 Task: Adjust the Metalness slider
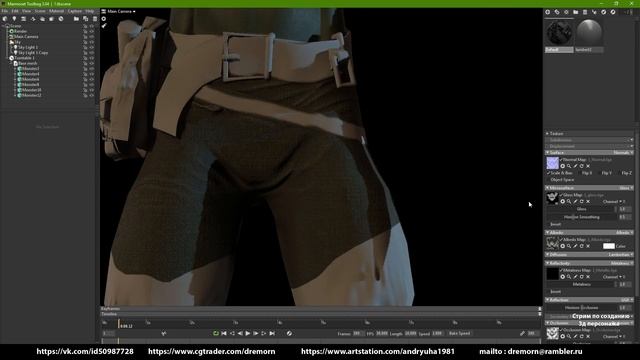tap(582, 284)
